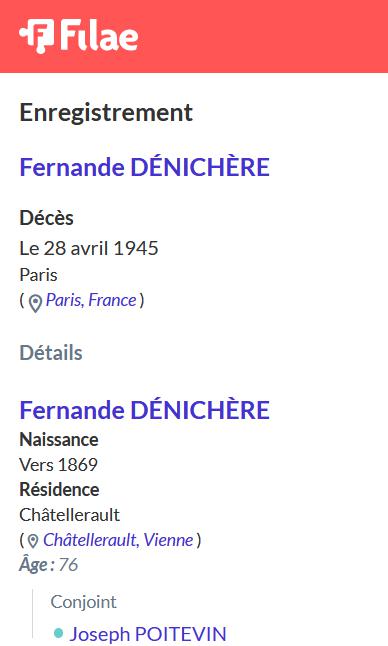388x646 pixels.
Task: Open spouse Joseph POITEVIN's record
Action: tap(148, 634)
